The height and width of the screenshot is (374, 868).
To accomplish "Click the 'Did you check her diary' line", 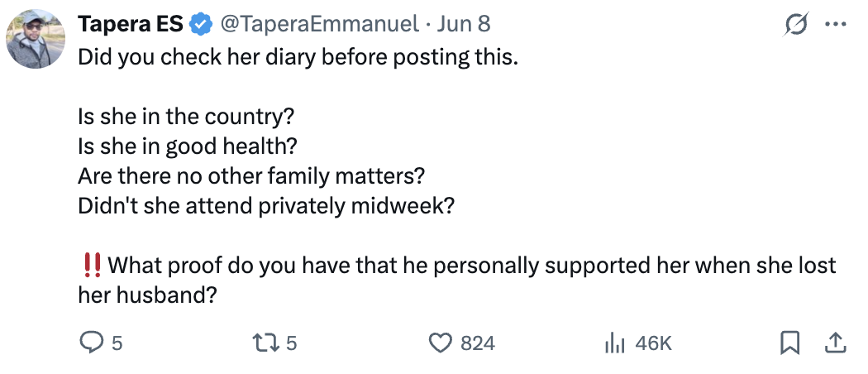I will click(x=298, y=56).
